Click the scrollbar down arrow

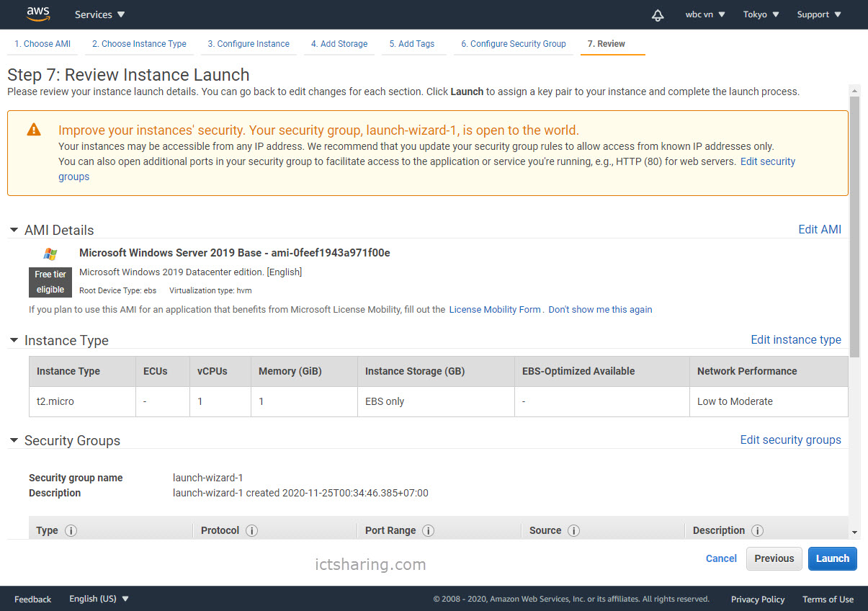(x=855, y=532)
